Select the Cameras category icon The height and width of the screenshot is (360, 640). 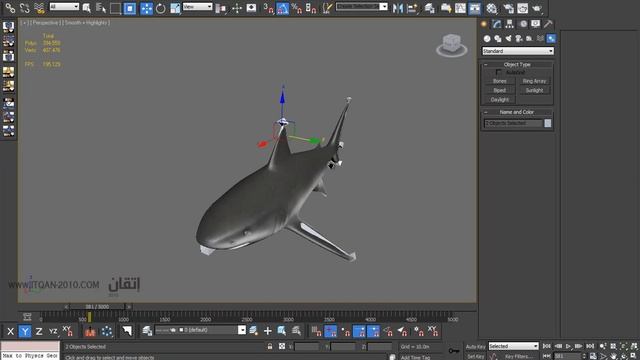point(519,38)
